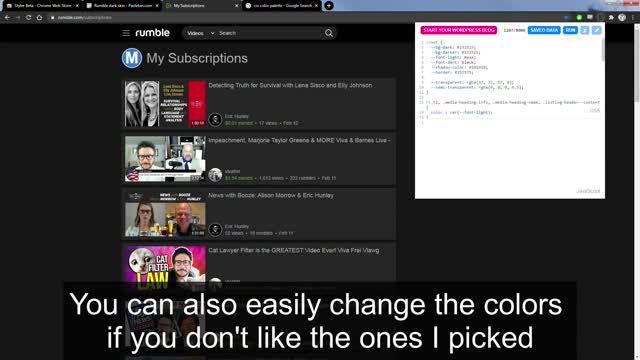Open the Detecting Truth for Survival thumbnail
This screenshot has height=360, width=640.
click(165, 104)
